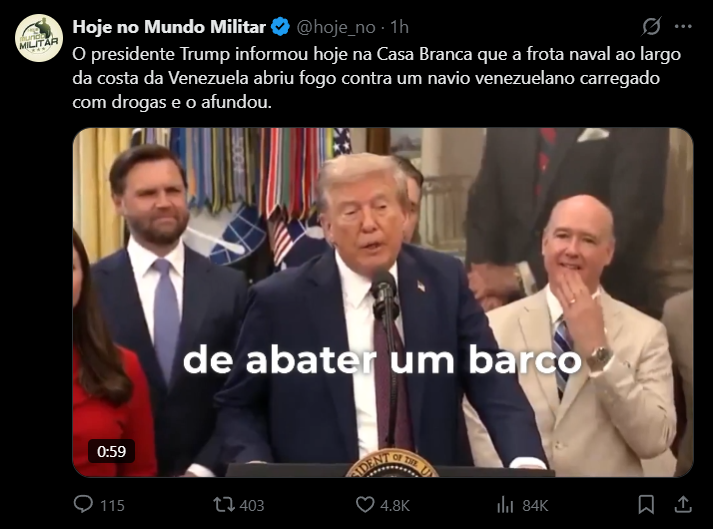This screenshot has width=713, height=529.
Task: Toggle the like heart icon
Action: coord(365,504)
